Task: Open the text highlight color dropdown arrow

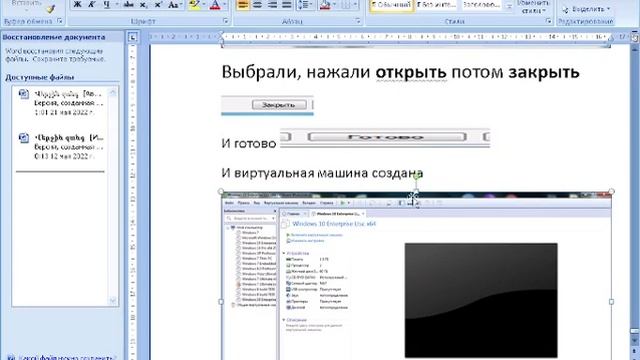Action: 204,4
